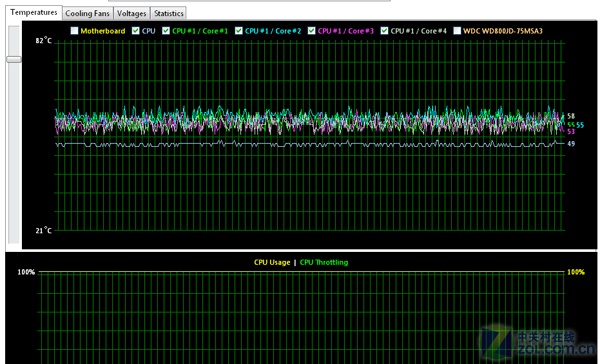Toggle the CPU #1 / Core #2 checkbox
Screen dimensions: 600x364
pos(238,31)
